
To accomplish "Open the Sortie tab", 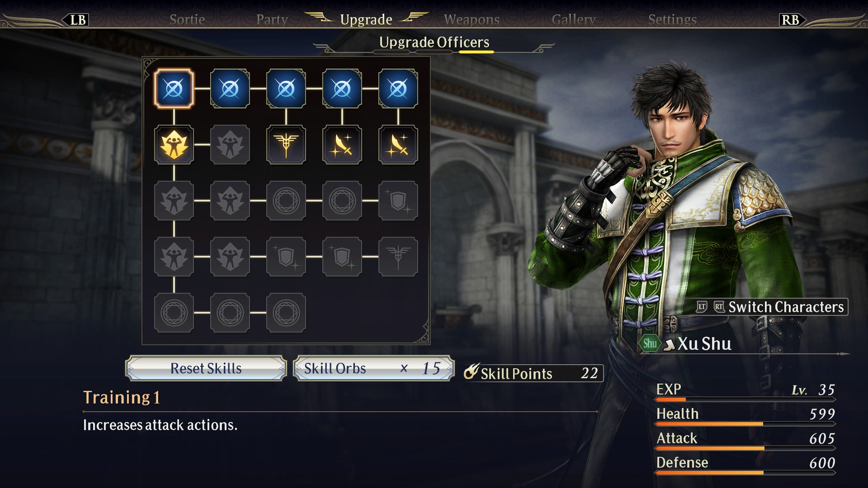I will [187, 19].
